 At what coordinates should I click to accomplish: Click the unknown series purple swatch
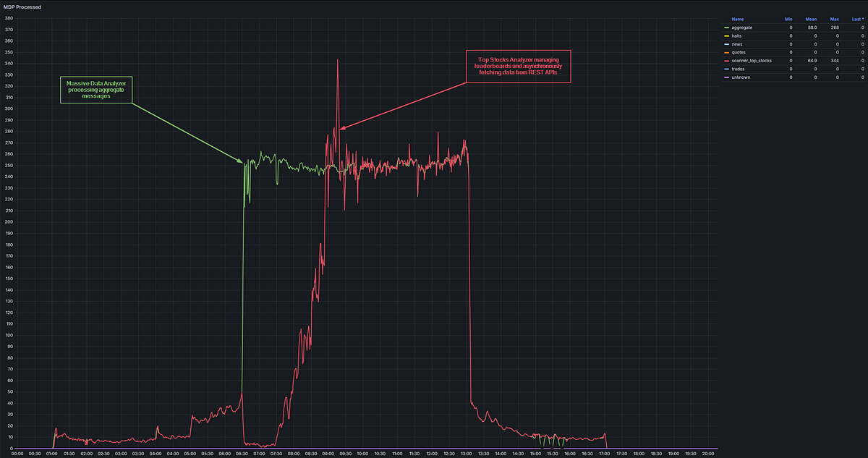point(726,77)
